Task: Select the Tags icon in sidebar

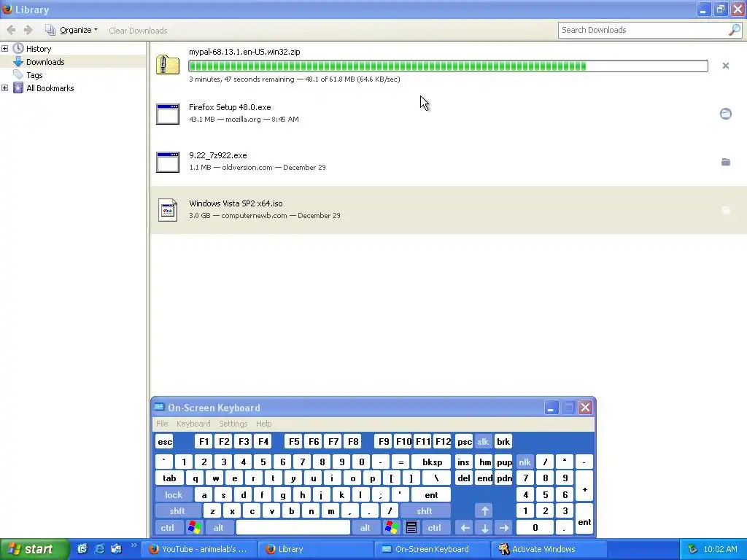Action: (x=18, y=75)
